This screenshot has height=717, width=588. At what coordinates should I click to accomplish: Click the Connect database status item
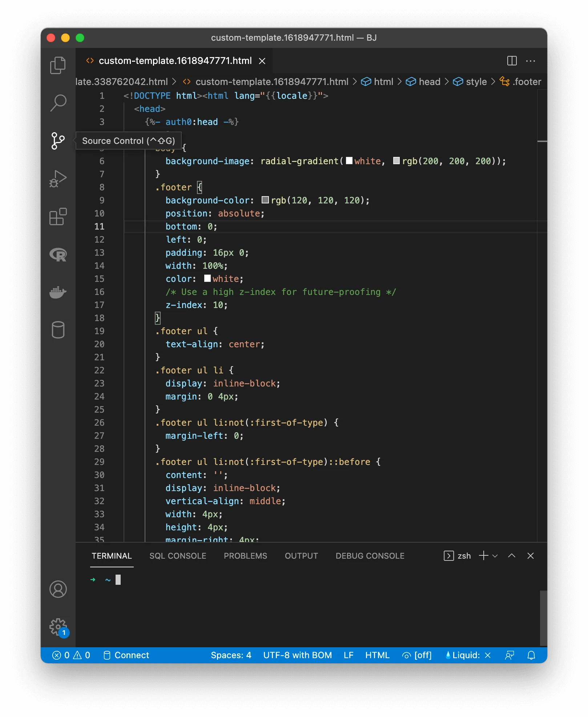[126, 655]
